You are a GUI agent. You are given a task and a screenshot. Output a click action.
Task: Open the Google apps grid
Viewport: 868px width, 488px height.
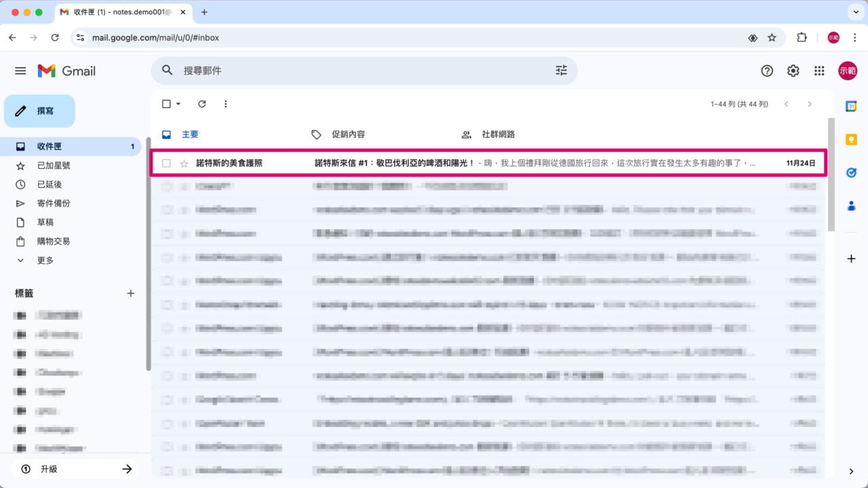(x=819, y=70)
